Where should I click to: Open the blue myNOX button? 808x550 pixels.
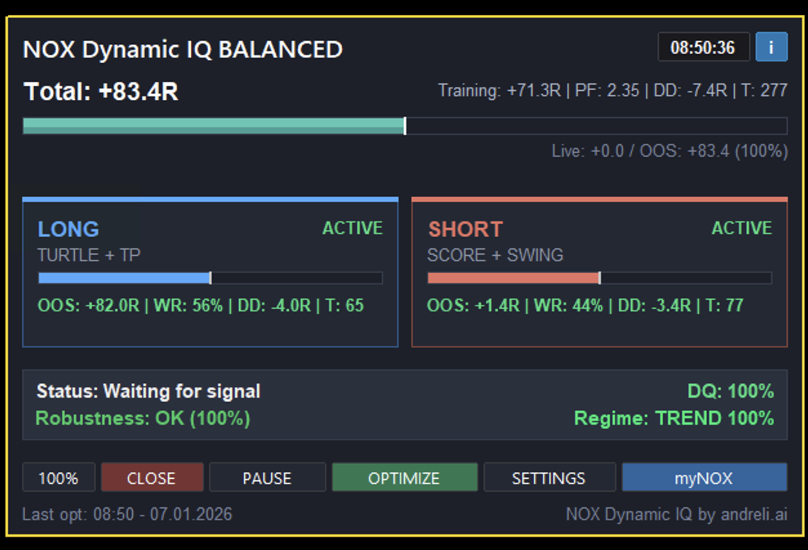[704, 477]
